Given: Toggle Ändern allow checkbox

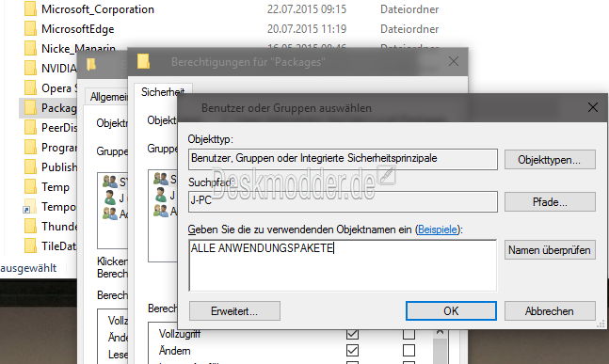Looking at the screenshot, I should click(352, 351).
